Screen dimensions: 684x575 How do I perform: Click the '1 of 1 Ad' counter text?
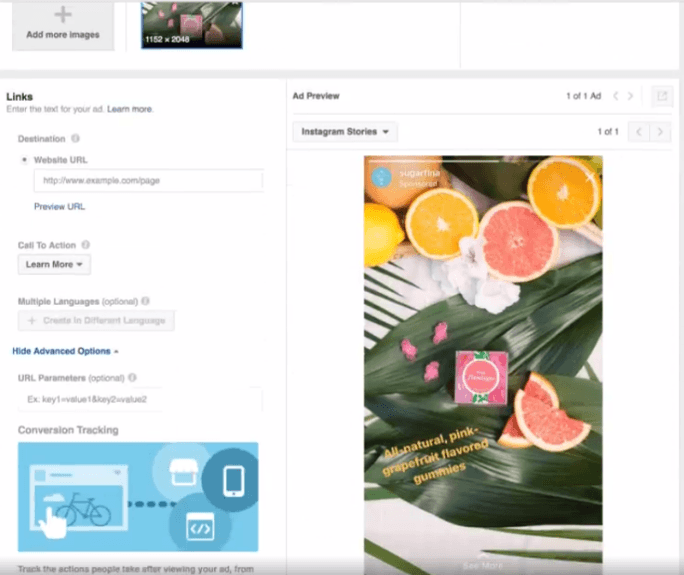coord(583,96)
